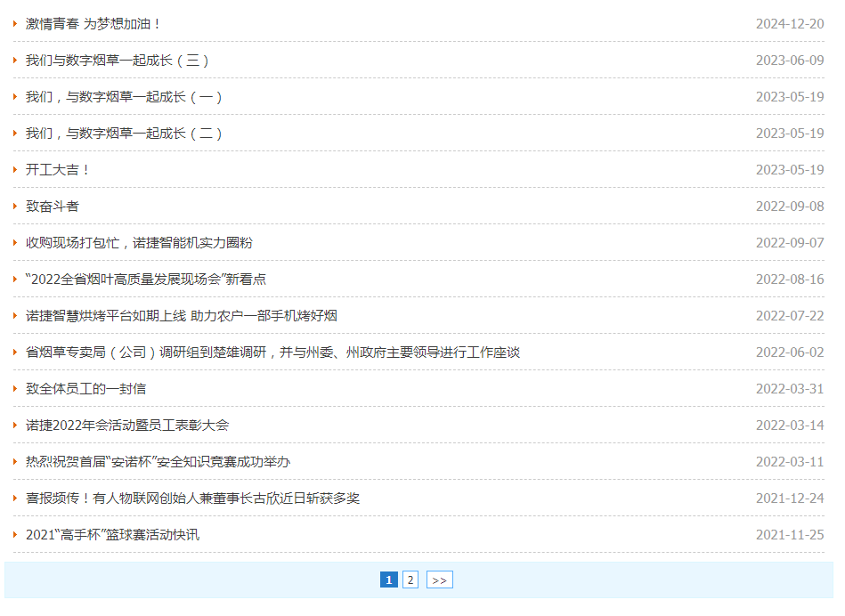Image resolution: width=845 pixels, height=616 pixels.
Task: Open 收购现场打包忙，诺捷智能机实力圈粉 article
Action: [x=139, y=243]
